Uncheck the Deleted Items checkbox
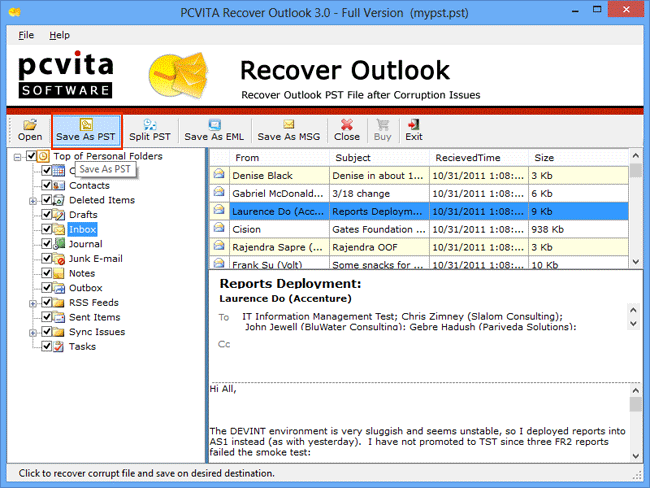The image size is (650, 488). pos(46,199)
